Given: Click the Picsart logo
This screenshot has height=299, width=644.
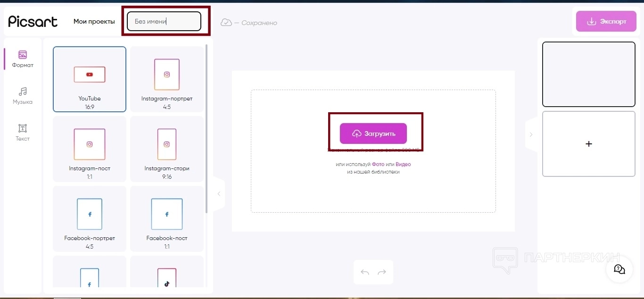Looking at the screenshot, I should pyautogui.click(x=33, y=21).
